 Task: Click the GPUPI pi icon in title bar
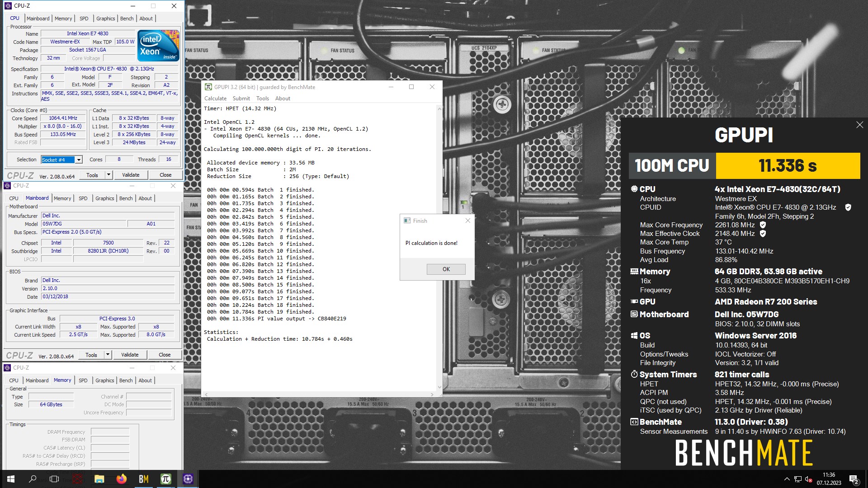coord(208,87)
